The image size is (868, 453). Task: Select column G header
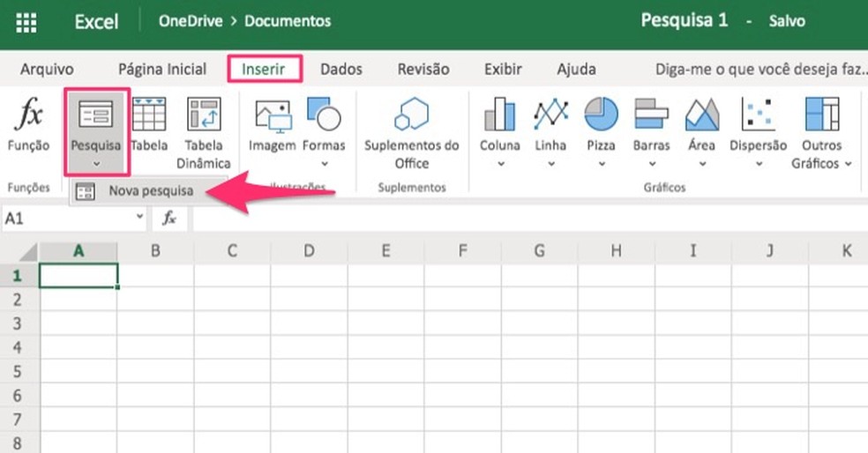coord(539,251)
